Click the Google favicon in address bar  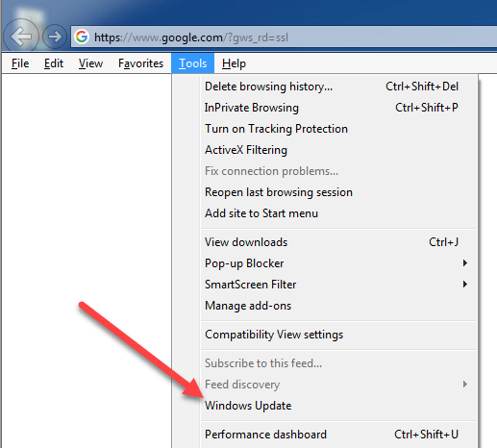[82, 37]
